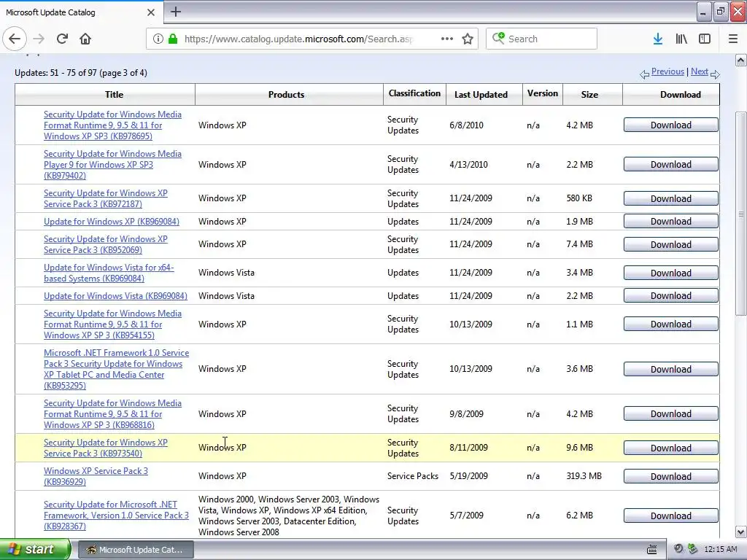Viewport: 747px width, 560px height.
Task: Focus the browser Search box
Action: tap(541, 39)
